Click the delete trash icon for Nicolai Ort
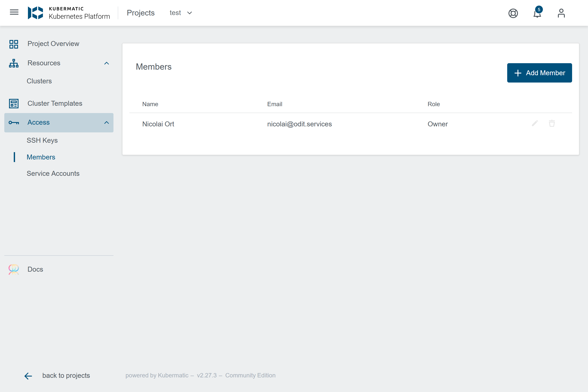The image size is (588, 392). click(552, 124)
